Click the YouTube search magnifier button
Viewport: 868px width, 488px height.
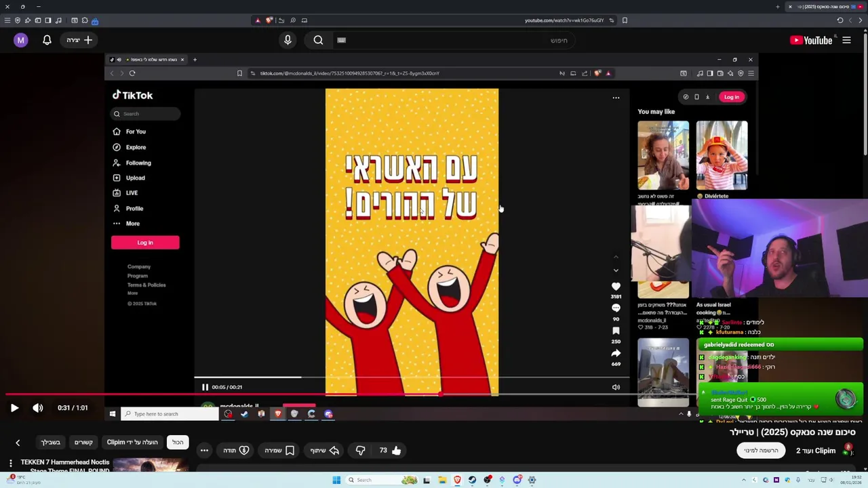point(318,40)
